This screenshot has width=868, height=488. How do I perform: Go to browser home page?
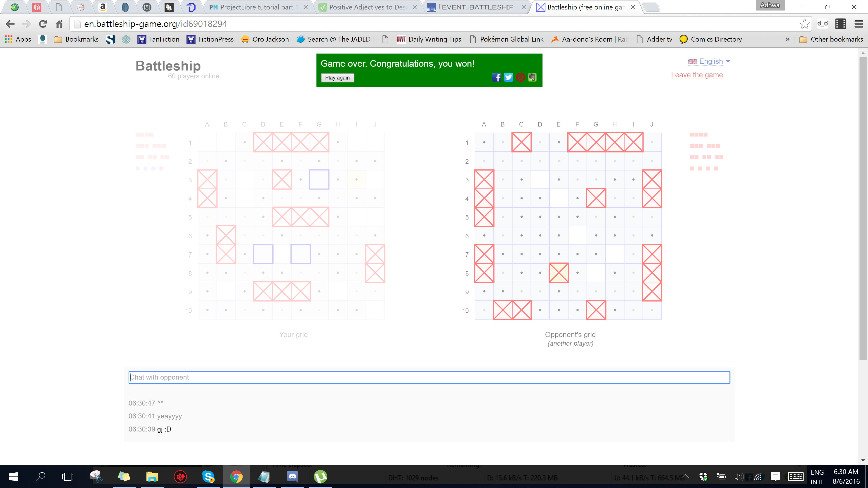click(x=59, y=24)
